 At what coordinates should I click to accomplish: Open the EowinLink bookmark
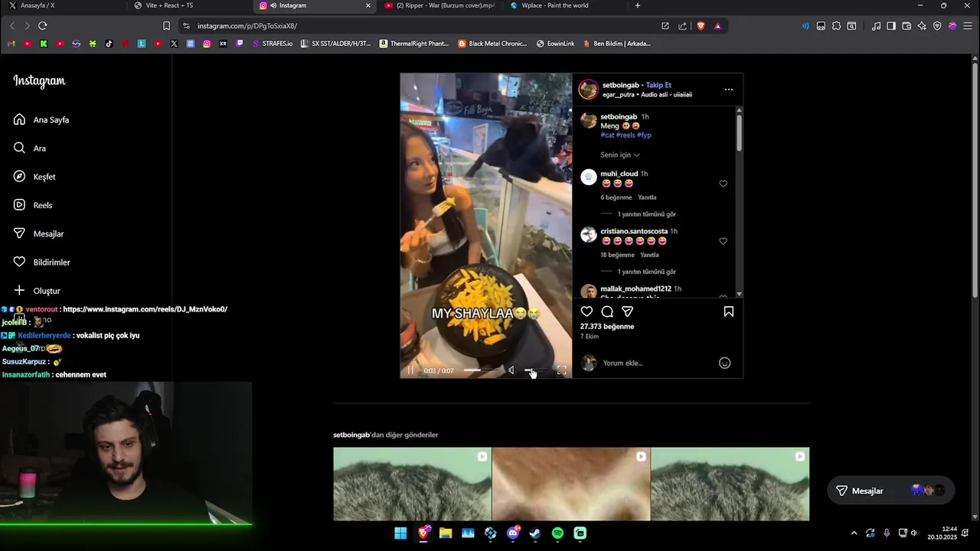click(555, 44)
